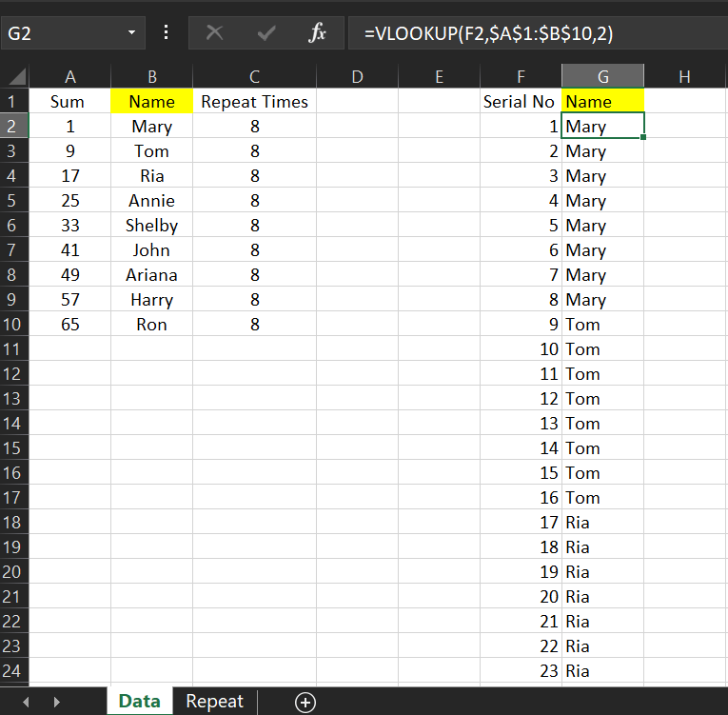This screenshot has width=728, height=715.
Task: Expand the Name Box dropdown arrow
Action: 130,33
